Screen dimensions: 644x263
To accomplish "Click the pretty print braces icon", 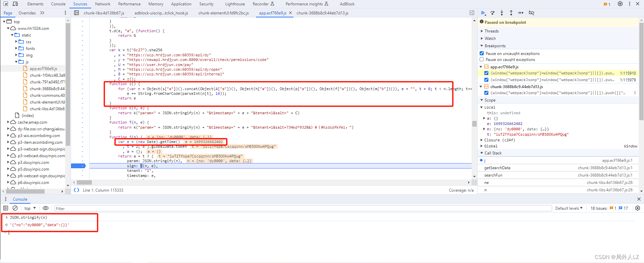I will coord(76,190).
